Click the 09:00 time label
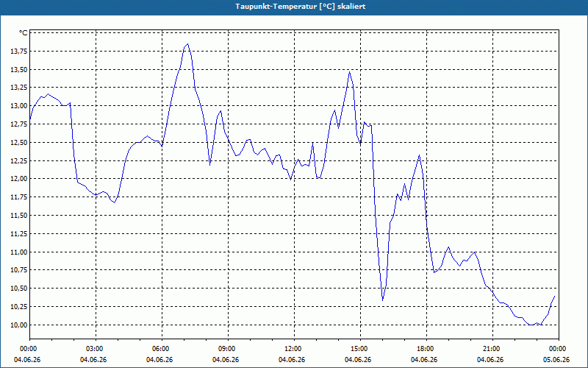Image resolution: width=588 pixels, height=368 pixels. pyautogui.click(x=226, y=349)
